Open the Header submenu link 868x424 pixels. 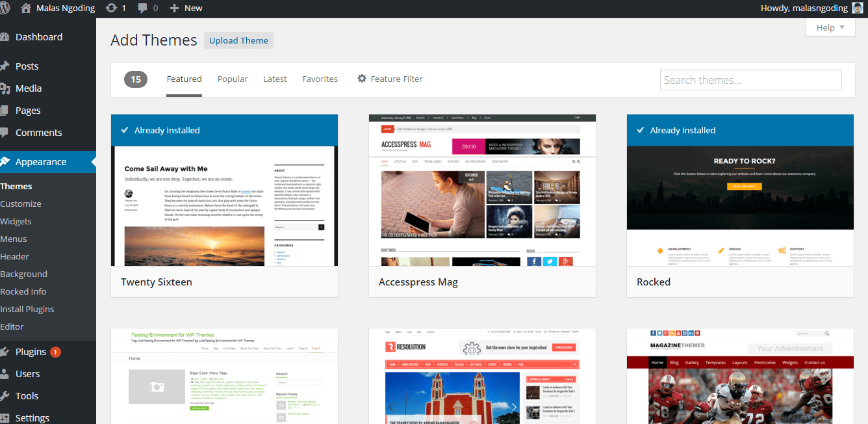coord(14,256)
